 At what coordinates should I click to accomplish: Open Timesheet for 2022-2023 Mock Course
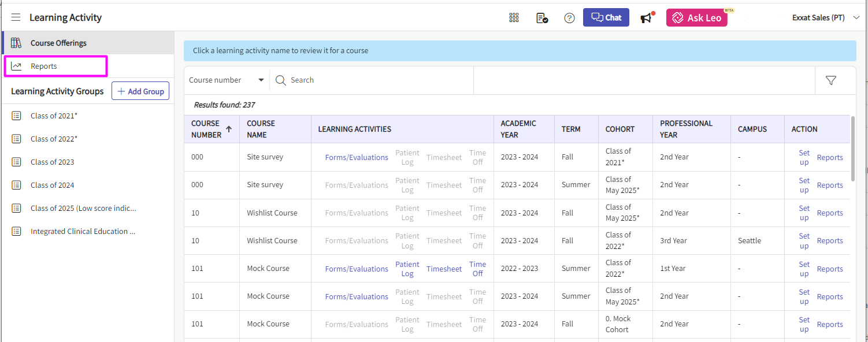[x=444, y=269]
